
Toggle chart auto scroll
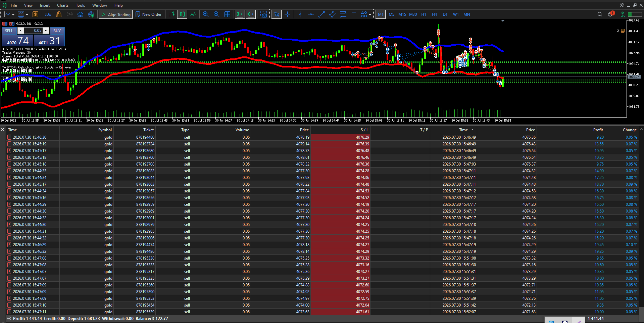240,14
